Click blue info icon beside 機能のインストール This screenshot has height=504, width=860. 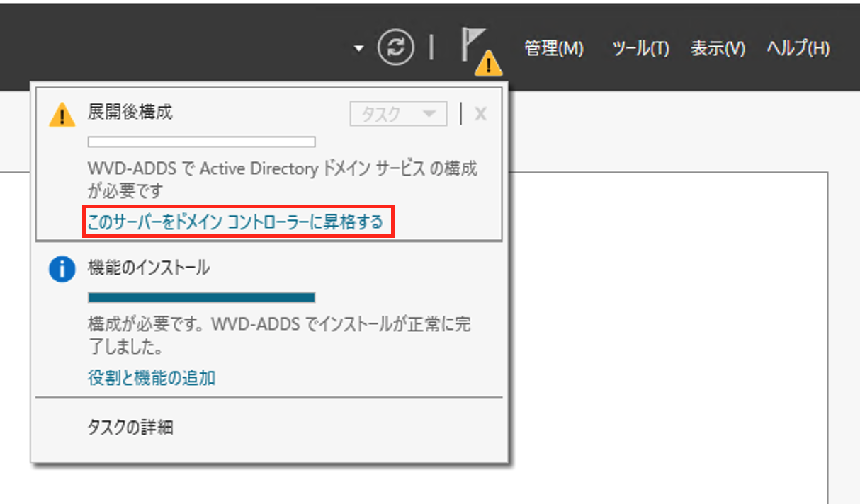point(62,269)
